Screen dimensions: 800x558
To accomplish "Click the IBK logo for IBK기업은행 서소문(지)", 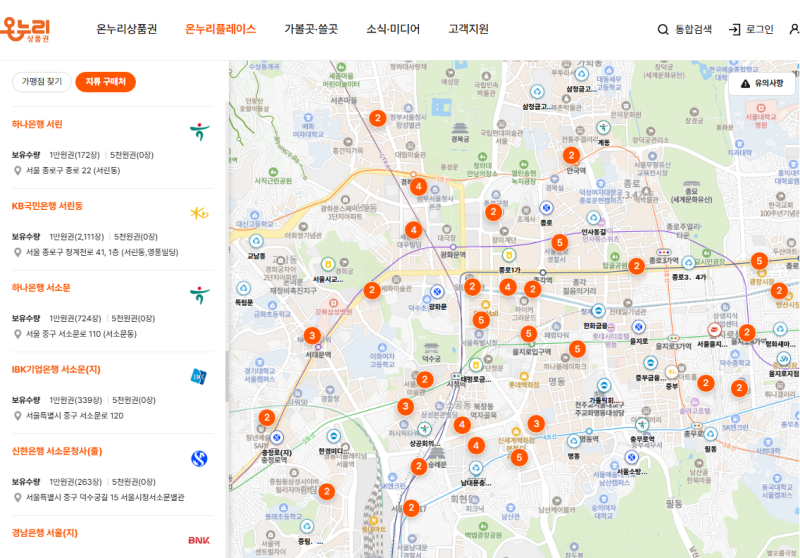I will coord(198,376).
